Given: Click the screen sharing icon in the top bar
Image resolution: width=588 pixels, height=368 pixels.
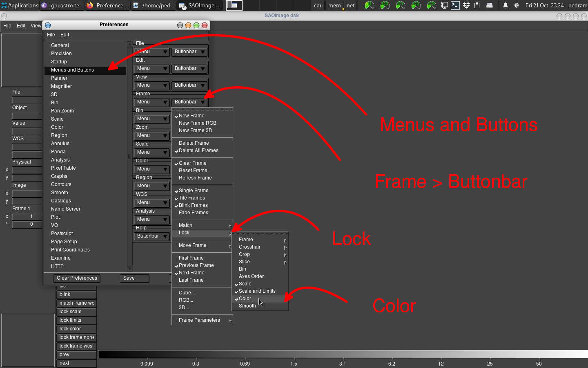Looking at the screenshot, I should click(x=445, y=5).
